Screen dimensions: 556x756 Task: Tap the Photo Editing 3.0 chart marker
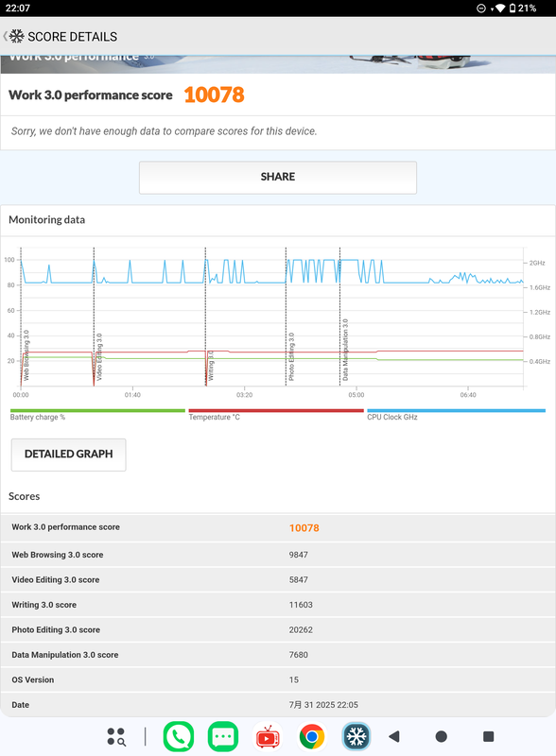click(291, 356)
